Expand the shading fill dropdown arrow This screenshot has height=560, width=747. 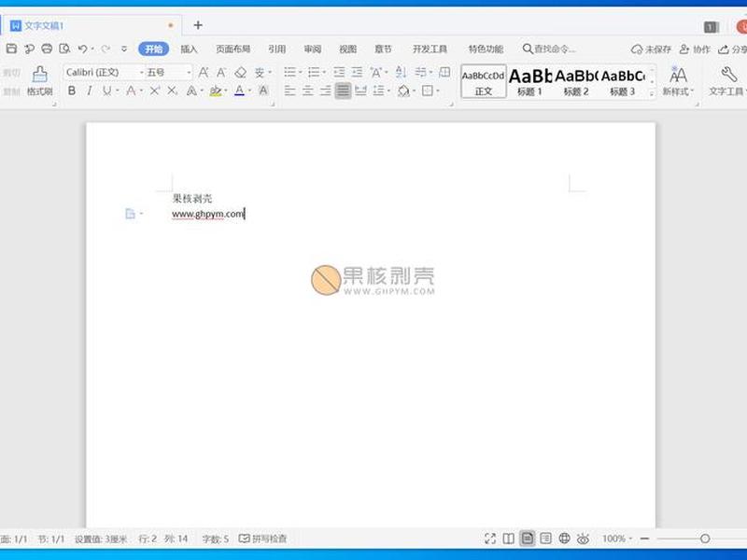click(x=414, y=91)
